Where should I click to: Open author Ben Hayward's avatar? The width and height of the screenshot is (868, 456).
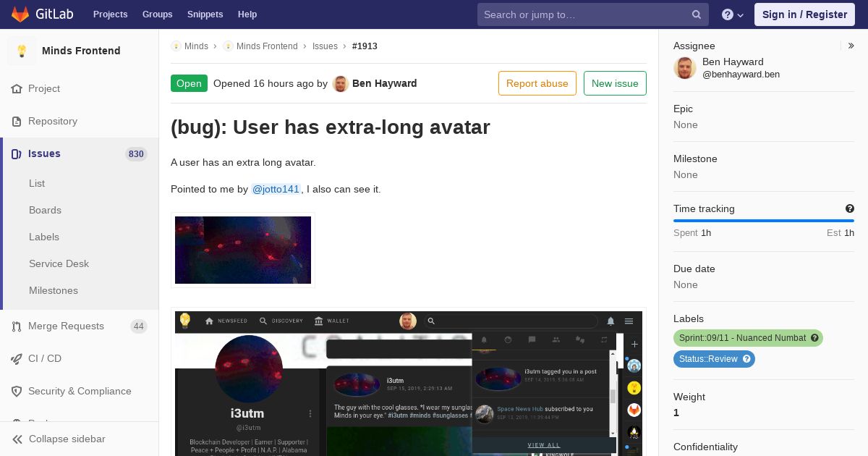(x=341, y=84)
